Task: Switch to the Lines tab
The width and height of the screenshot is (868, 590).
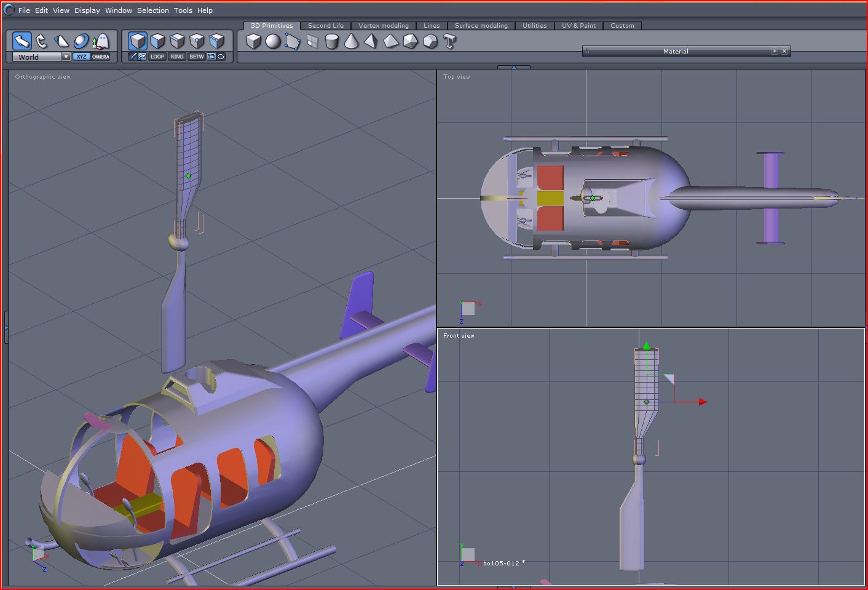Action: click(432, 25)
